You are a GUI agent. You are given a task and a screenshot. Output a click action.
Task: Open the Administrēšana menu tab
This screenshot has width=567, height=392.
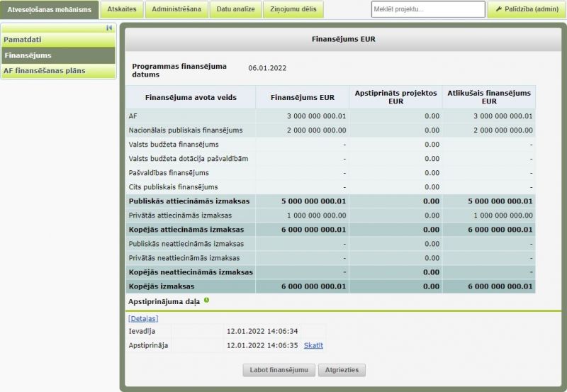coord(177,9)
